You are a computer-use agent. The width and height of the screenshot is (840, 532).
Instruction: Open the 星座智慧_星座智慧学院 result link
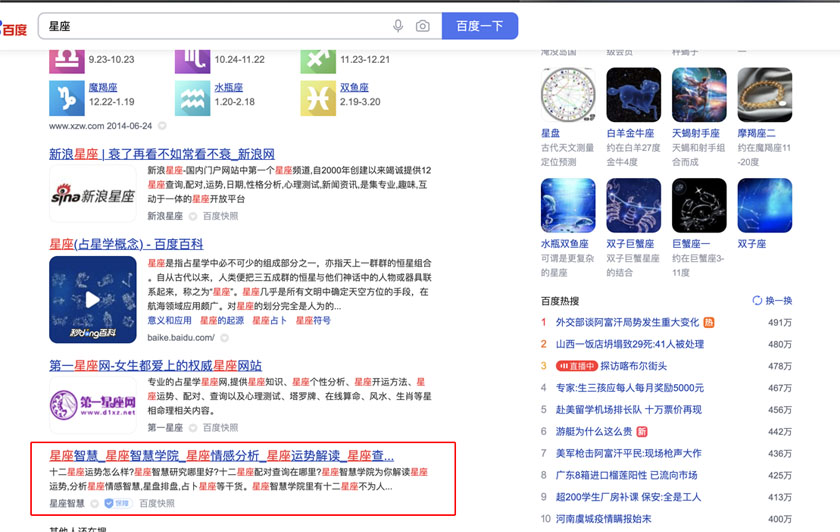click(x=221, y=456)
